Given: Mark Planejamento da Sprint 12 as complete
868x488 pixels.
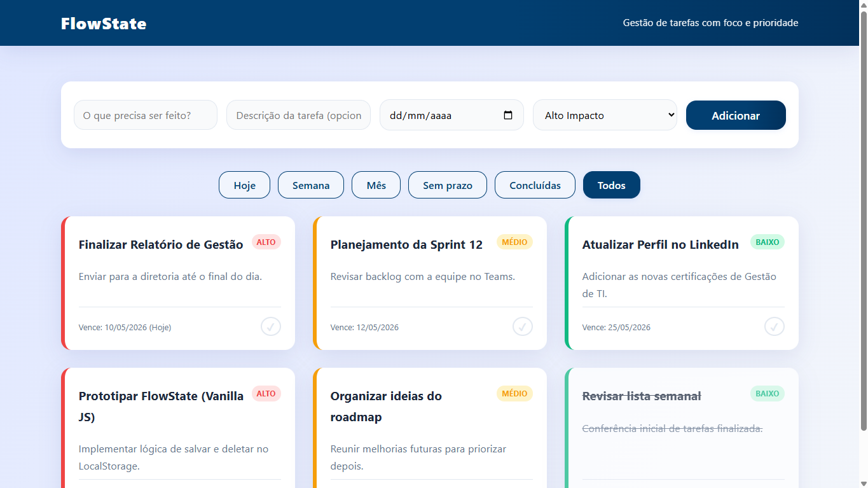Looking at the screenshot, I should point(523,326).
